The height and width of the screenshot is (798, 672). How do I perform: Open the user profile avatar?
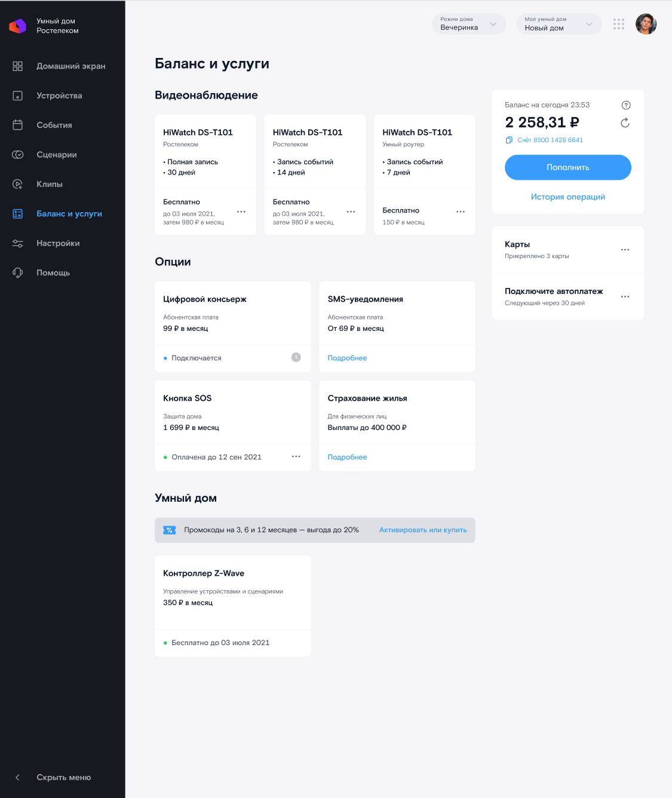point(646,24)
